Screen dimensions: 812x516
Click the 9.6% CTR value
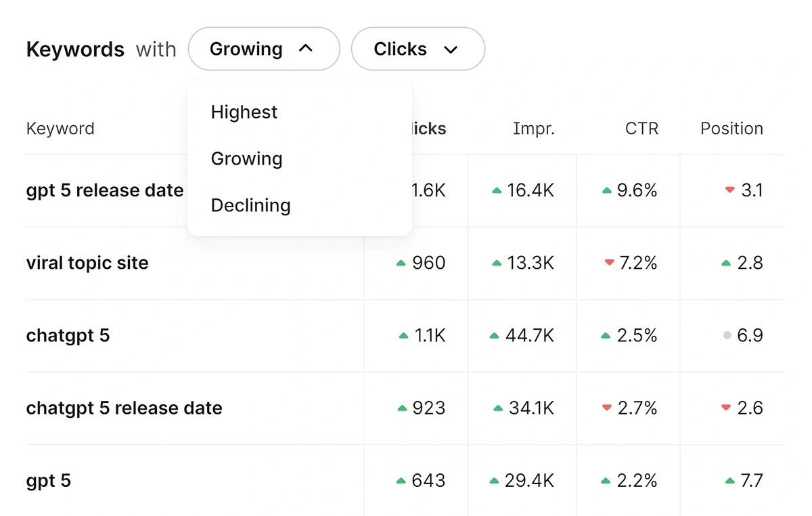[x=637, y=190]
